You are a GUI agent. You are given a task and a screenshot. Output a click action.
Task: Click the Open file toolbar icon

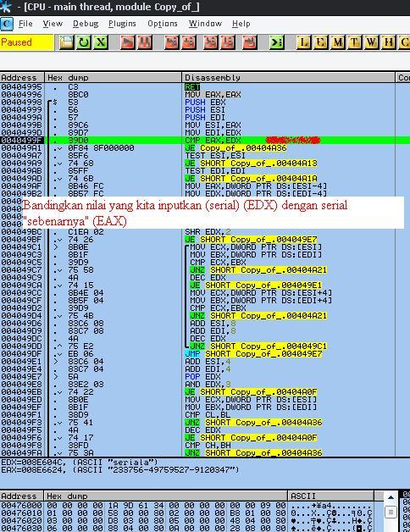click(67, 42)
